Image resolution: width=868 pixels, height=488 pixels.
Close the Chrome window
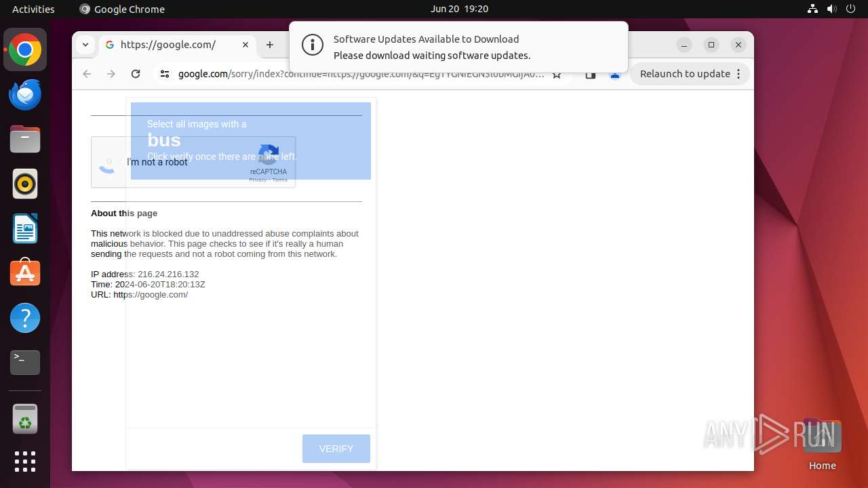point(738,45)
